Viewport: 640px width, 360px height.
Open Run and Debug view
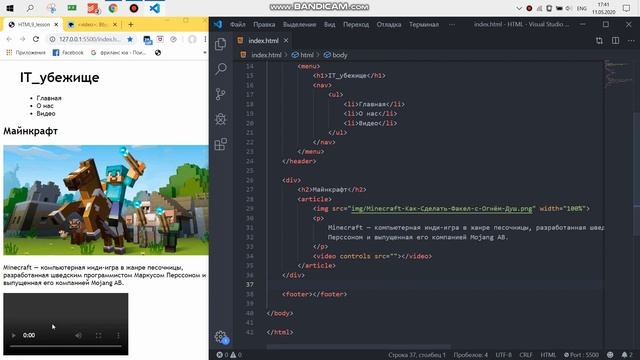[221, 119]
